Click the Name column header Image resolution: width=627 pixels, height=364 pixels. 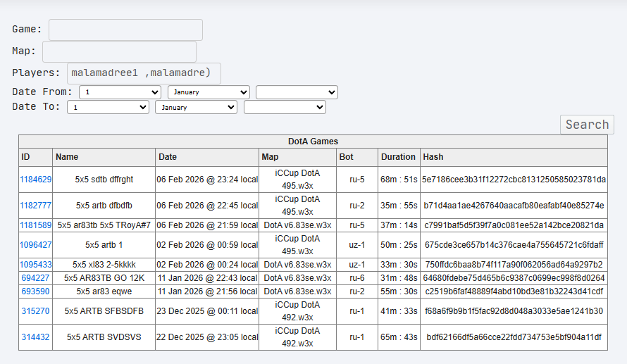104,157
